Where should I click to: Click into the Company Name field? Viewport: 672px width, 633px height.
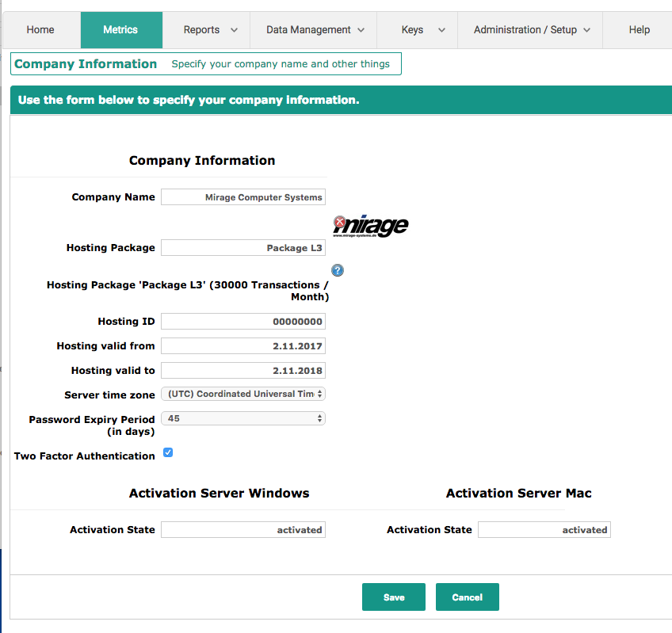[x=242, y=197]
